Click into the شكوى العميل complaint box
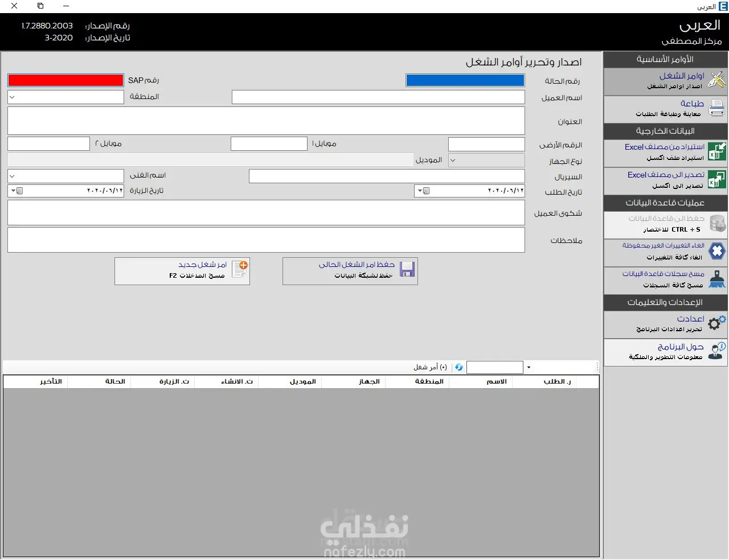 point(266,213)
